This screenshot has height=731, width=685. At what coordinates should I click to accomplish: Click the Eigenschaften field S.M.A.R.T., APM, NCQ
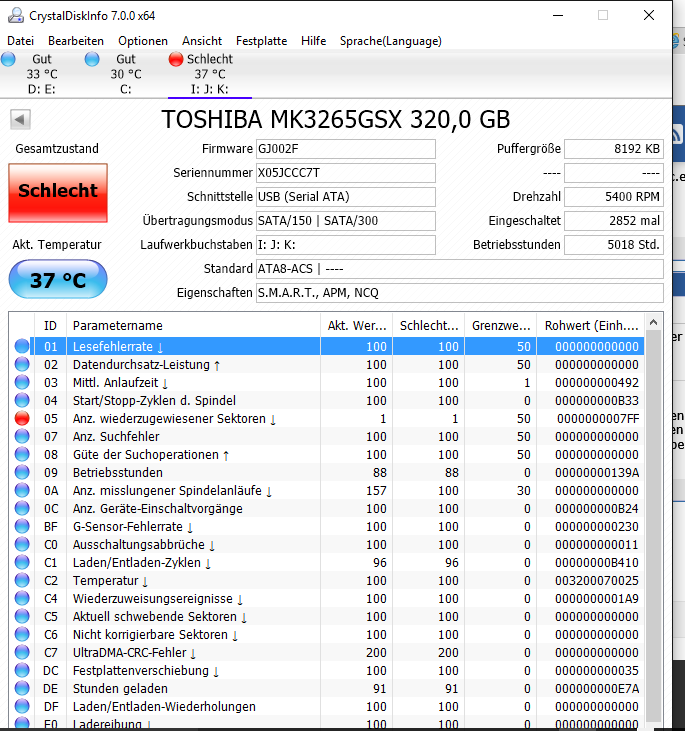click(x=459, y=293)
